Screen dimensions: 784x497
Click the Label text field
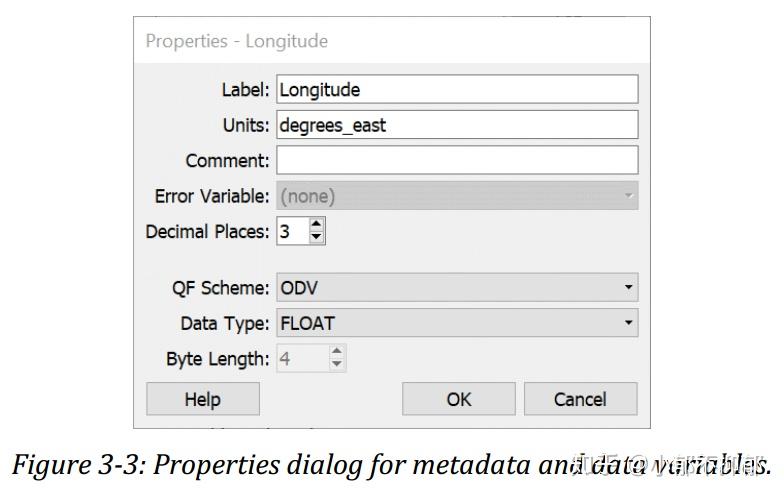457,89
